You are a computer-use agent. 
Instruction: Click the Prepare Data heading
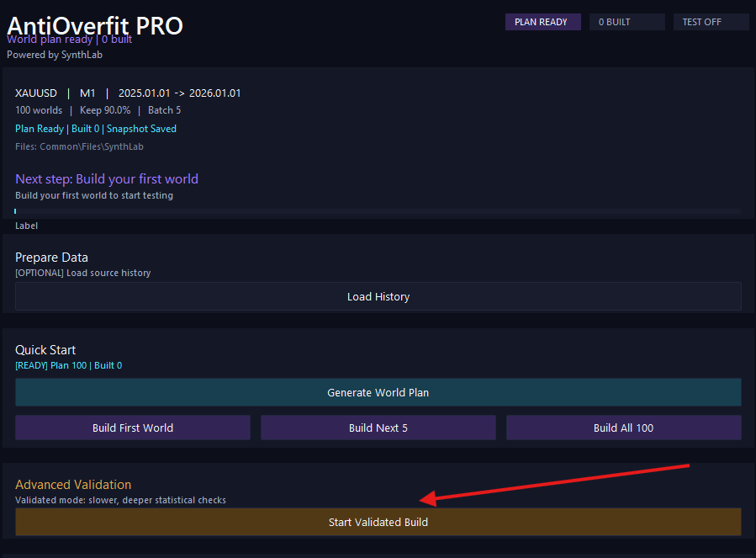tap(51, 258)
